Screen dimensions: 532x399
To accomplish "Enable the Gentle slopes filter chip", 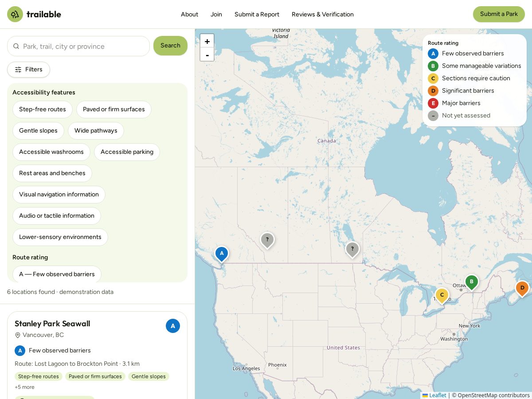I will pyautogui.click(x=38, y=131).
